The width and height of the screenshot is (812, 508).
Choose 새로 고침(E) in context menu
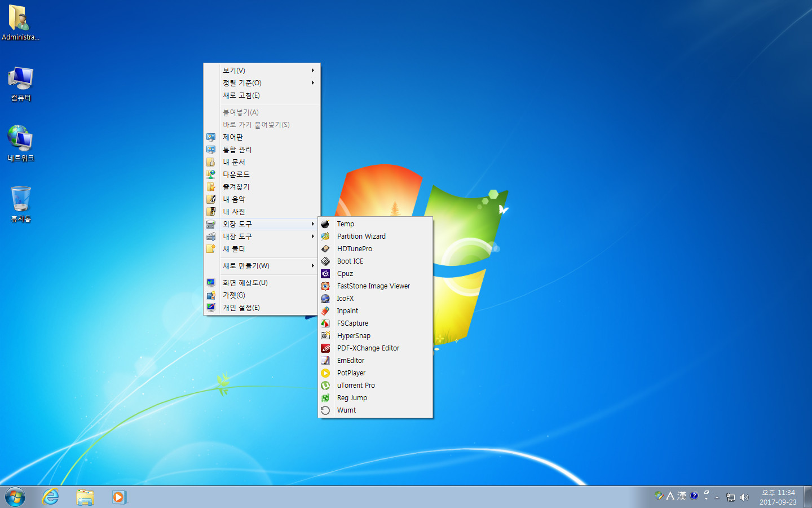(x=262, y=95)
